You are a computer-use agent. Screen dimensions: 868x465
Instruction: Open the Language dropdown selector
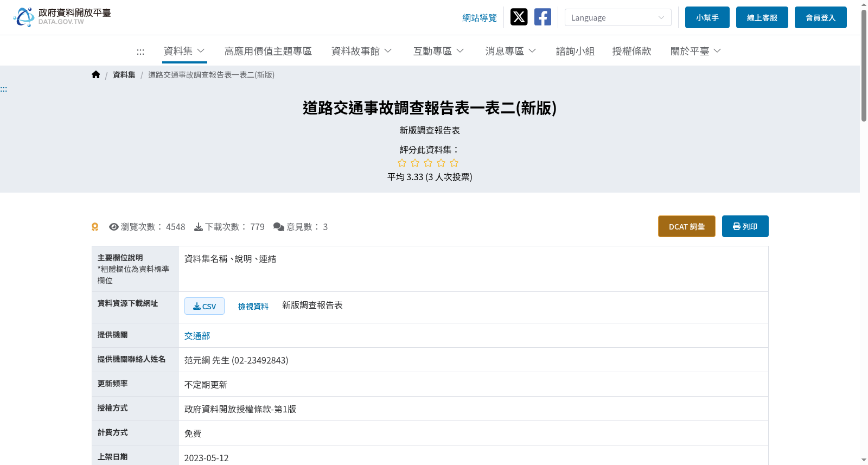[618, 17]
